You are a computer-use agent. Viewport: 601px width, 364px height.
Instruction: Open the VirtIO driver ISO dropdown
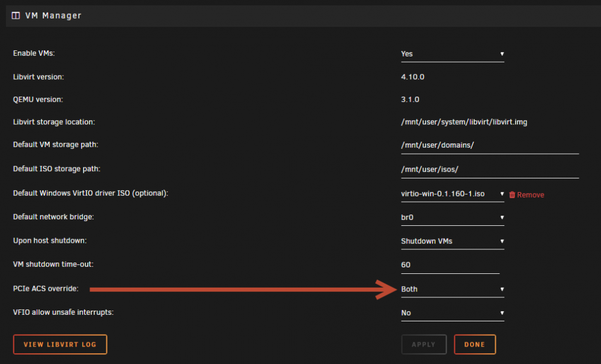point(453,194)
